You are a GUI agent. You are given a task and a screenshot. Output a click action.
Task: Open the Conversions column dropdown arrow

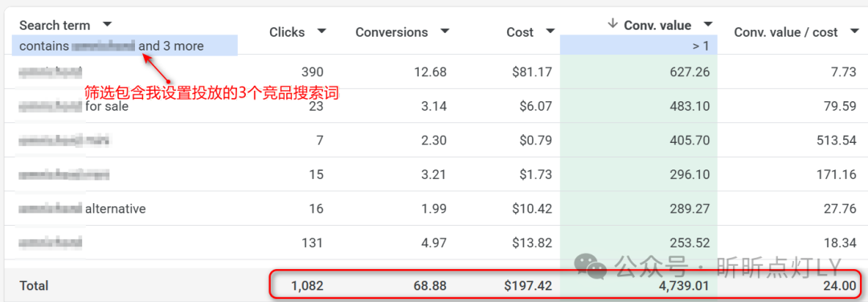444,31
